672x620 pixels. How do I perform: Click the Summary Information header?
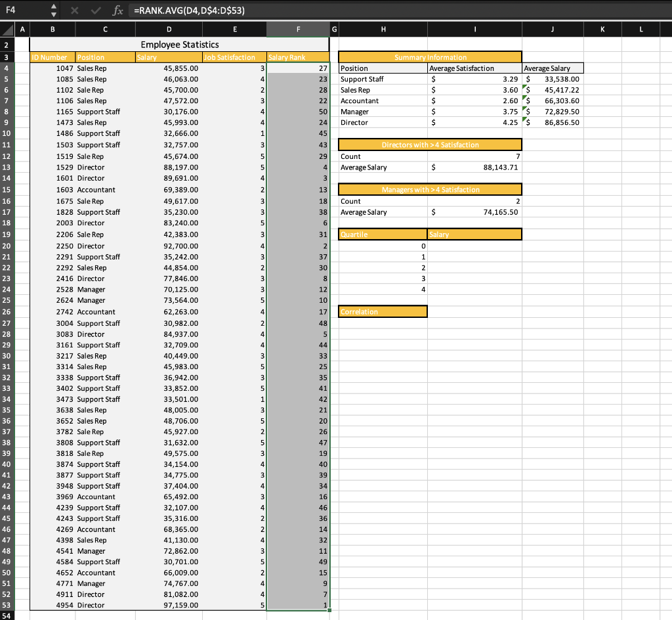coord(430,57)
